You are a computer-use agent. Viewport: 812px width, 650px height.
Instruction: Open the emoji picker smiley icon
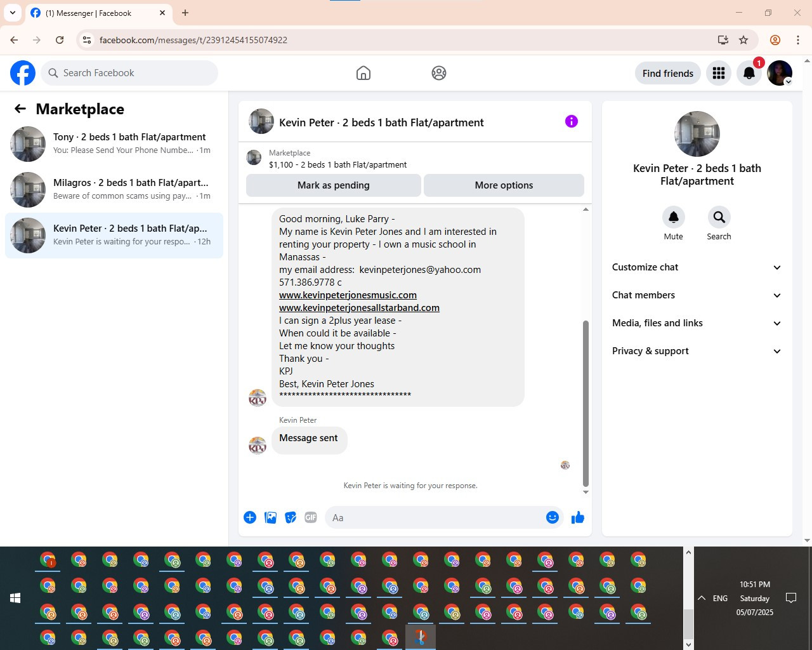point(553,517)
